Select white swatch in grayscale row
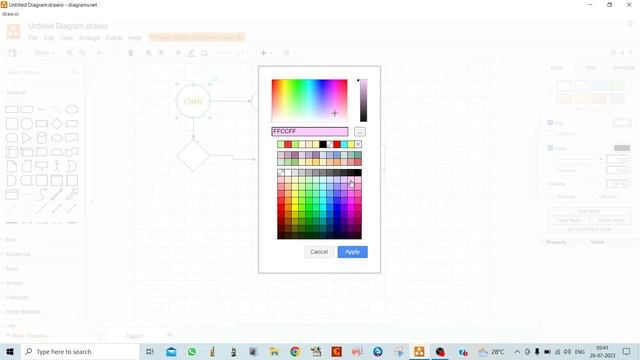The width and height of the screenshot is (640, 360). (x=288, y=173)
